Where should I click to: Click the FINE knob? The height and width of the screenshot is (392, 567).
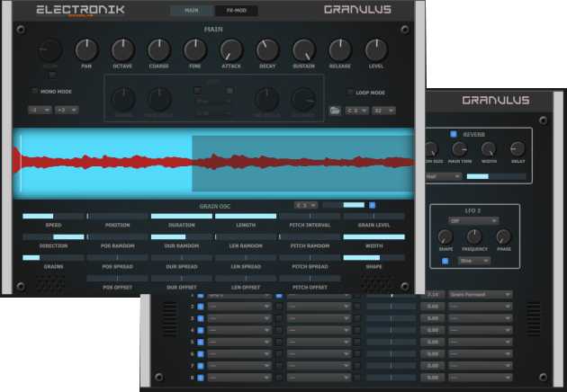tap(195, 50)
